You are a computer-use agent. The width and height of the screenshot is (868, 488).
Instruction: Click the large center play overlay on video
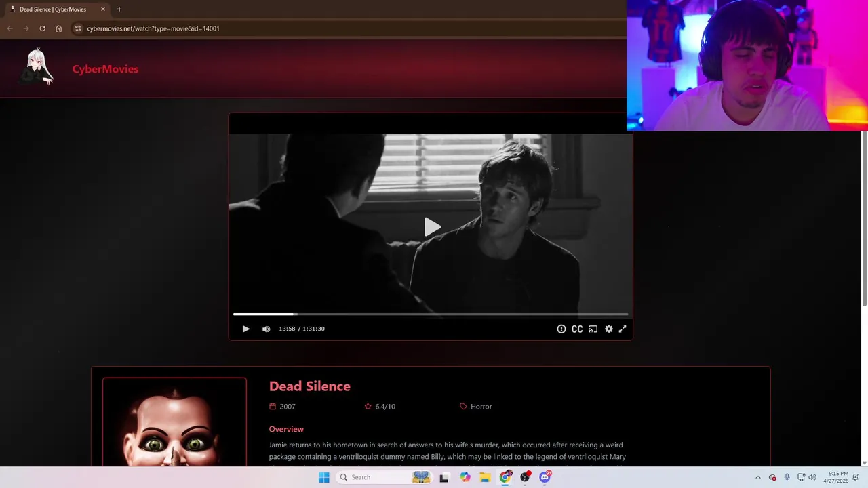coord(431,227)
